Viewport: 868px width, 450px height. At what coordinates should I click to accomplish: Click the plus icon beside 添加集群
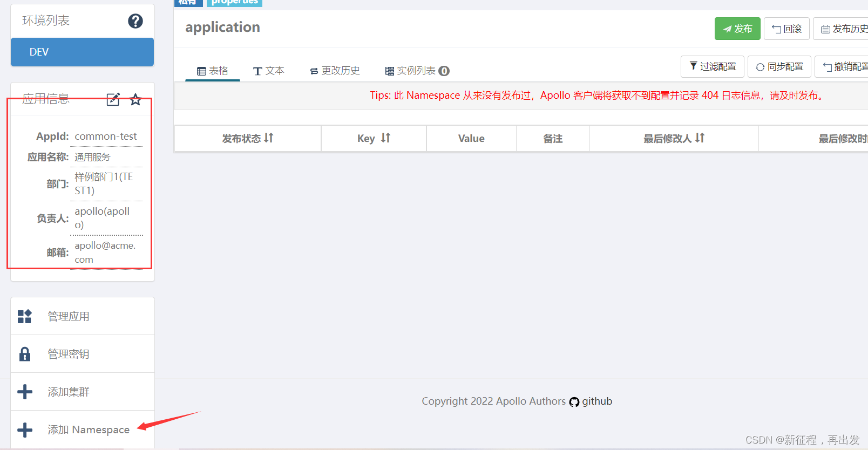pos(25,392)
